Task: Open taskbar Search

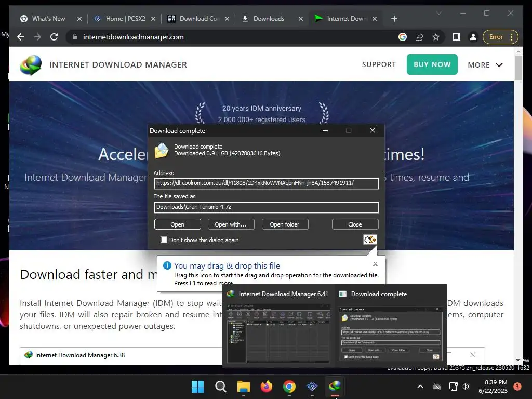Action: coord(220,387)
